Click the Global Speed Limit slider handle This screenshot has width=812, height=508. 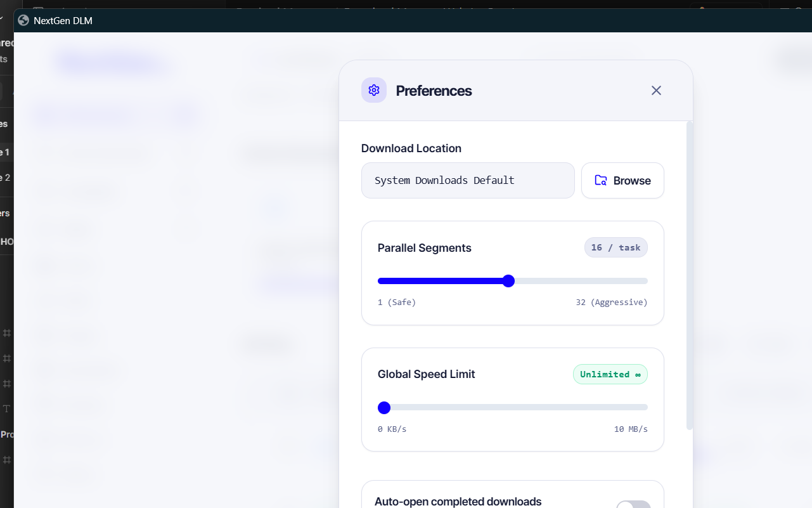384,407
